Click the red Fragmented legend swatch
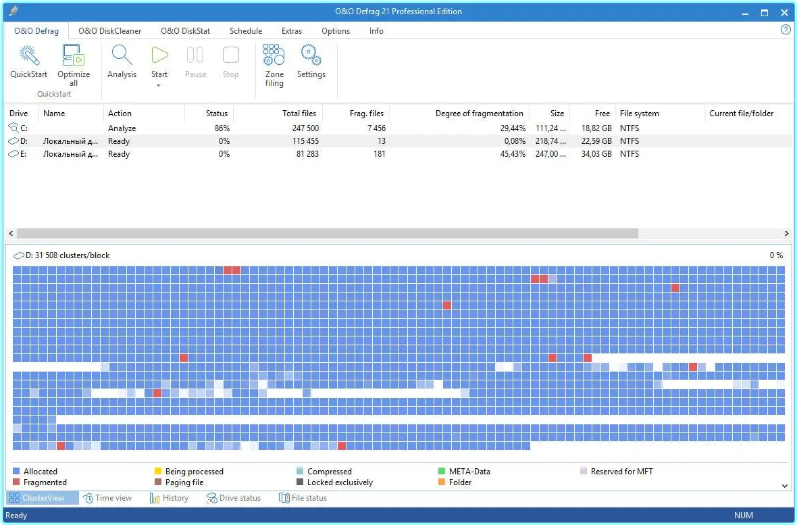This screenshot has height=525, width=797. (17, 482)
